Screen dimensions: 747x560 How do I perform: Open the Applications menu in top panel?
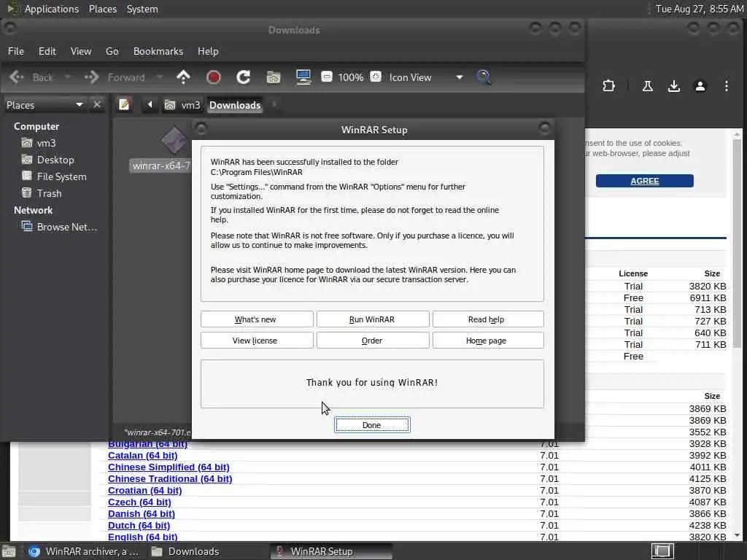(x=44, y=9)
